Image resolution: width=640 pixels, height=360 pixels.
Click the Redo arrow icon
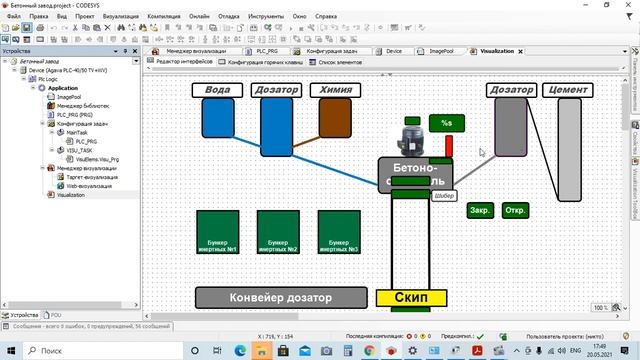pyautogui.click(x=64, y=28)
